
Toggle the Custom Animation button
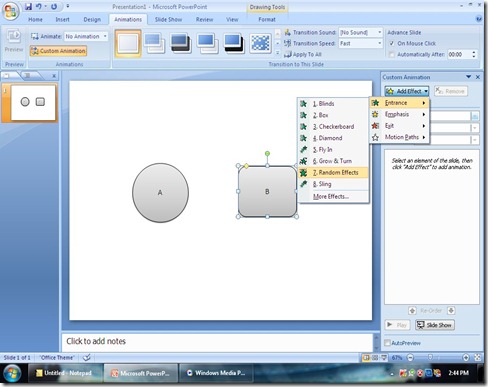[58, 51]
